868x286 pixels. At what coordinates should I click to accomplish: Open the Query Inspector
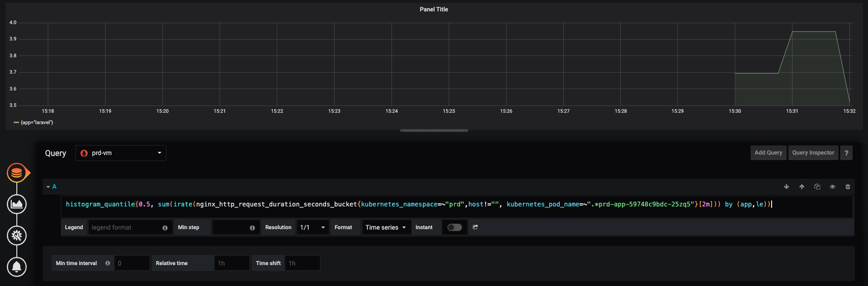coord(813,153)
